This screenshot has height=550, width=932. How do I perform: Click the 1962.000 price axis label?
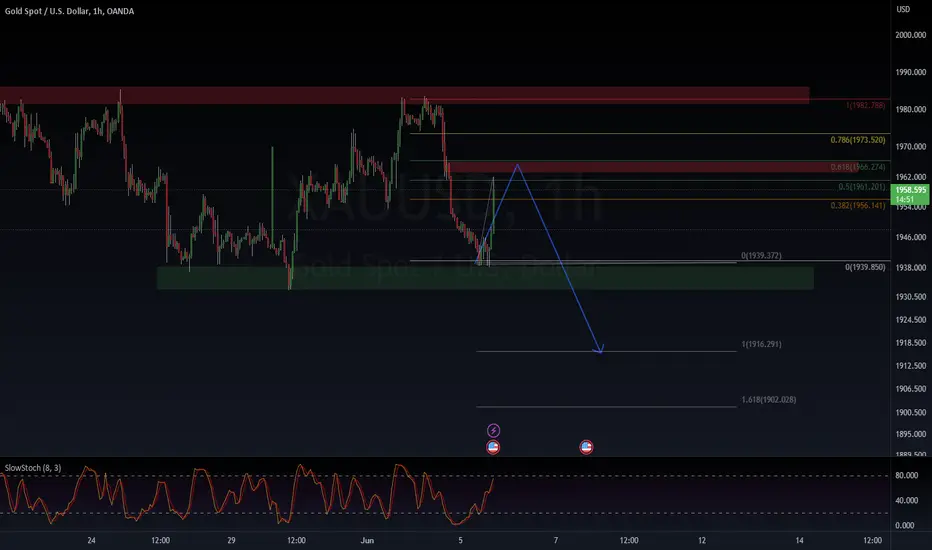(x=911, y=177)
